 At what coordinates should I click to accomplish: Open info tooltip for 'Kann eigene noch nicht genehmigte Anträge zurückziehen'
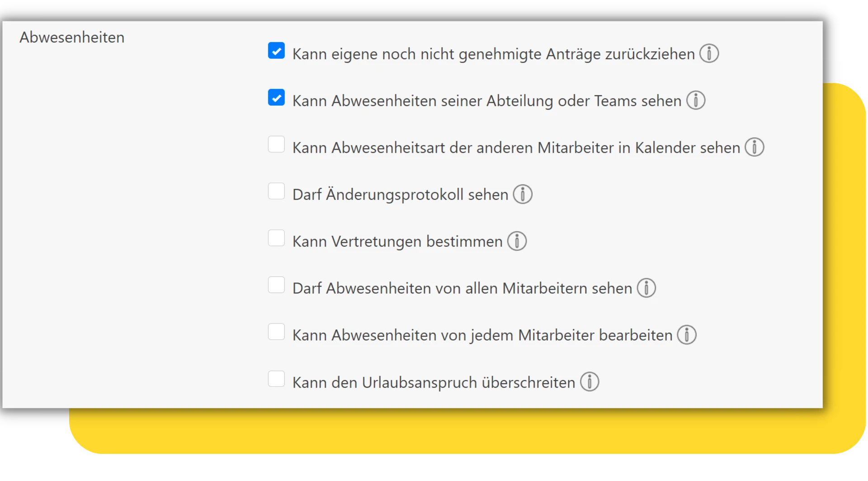[708, 53]
